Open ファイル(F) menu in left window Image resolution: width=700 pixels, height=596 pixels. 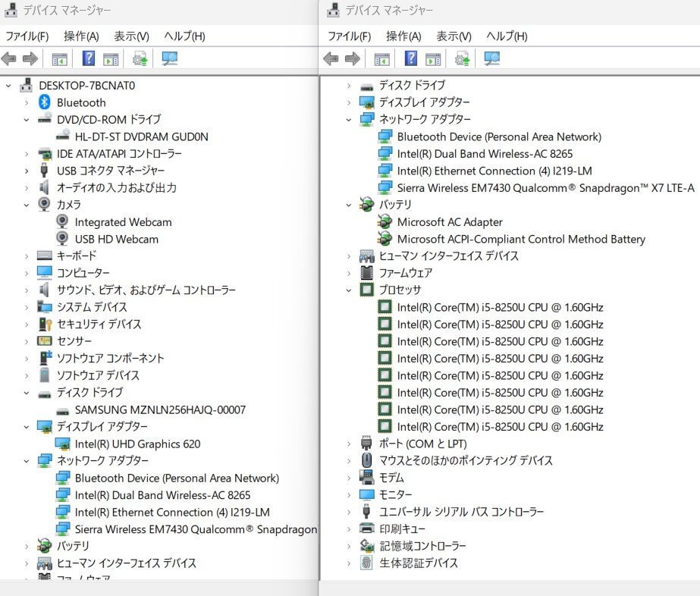coord(27,36)
